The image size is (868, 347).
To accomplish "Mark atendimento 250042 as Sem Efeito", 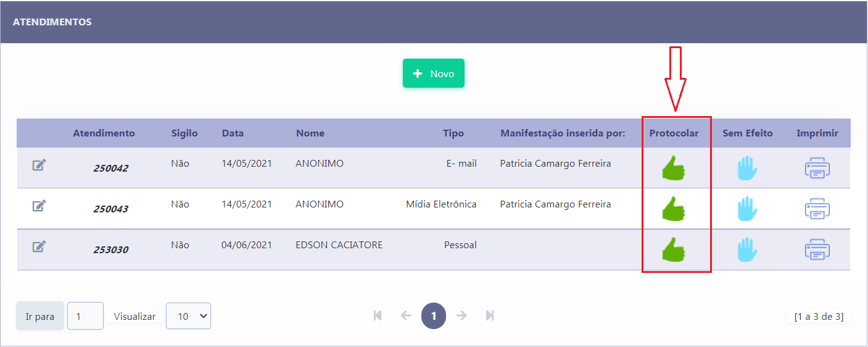I will 747,168.
